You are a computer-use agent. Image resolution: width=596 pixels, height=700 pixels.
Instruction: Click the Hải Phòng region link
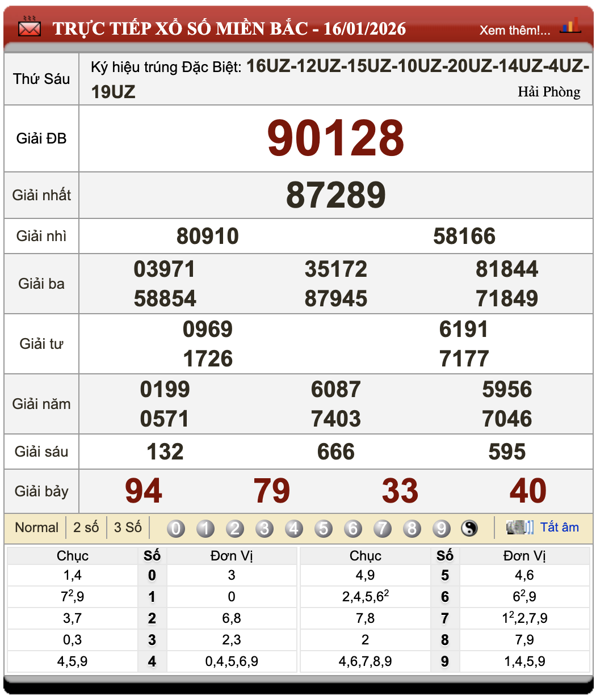click(x=548, y=92)
